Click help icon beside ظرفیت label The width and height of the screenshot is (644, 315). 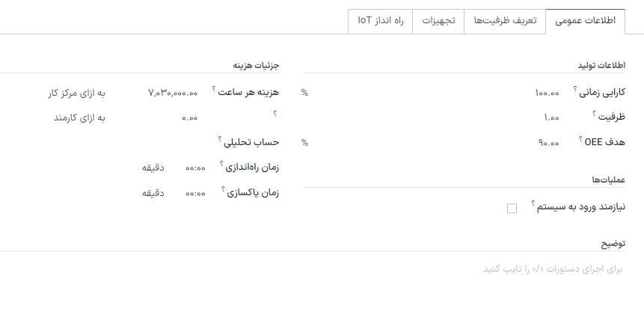594,114
